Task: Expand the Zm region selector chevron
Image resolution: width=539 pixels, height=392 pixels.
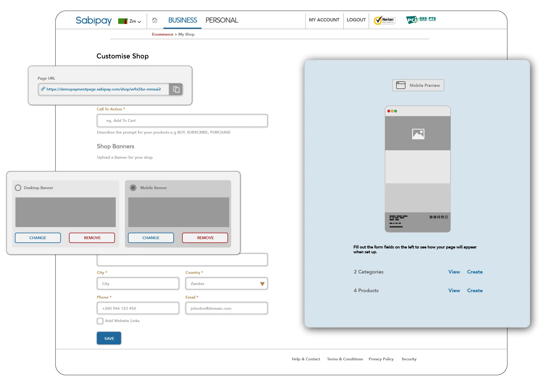Action: click(x=139, y=22)
